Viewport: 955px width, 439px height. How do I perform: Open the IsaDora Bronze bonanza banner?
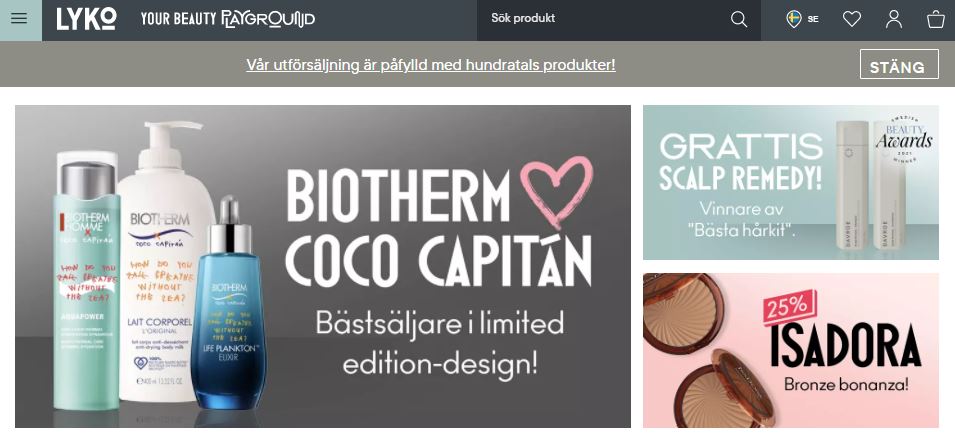pos(791,350)
